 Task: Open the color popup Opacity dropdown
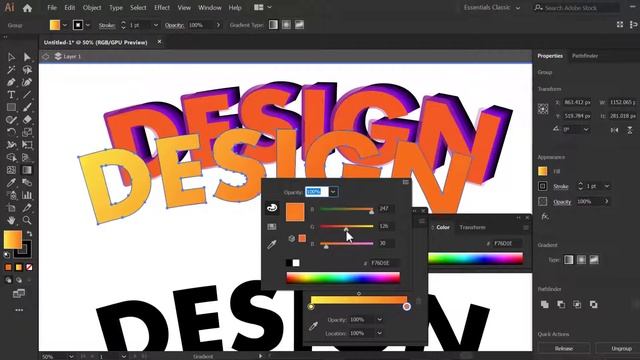tap(333, 192)
